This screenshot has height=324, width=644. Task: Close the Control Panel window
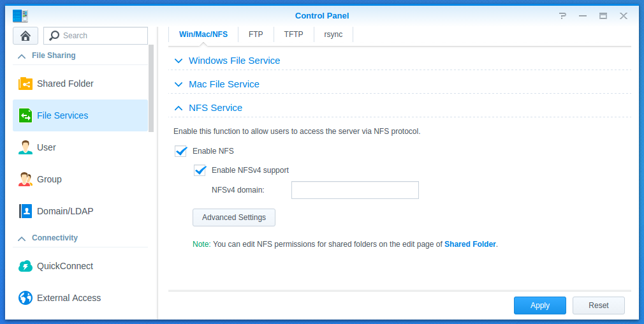[x=624, y=16]
